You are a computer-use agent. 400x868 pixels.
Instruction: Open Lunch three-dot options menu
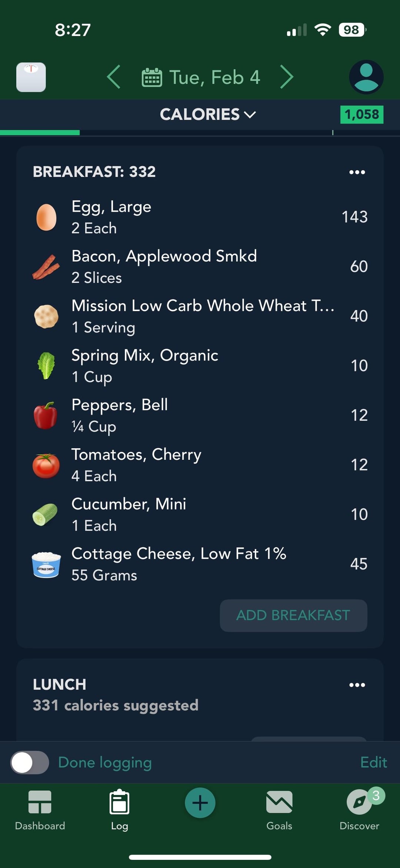(x=357, y=685)
